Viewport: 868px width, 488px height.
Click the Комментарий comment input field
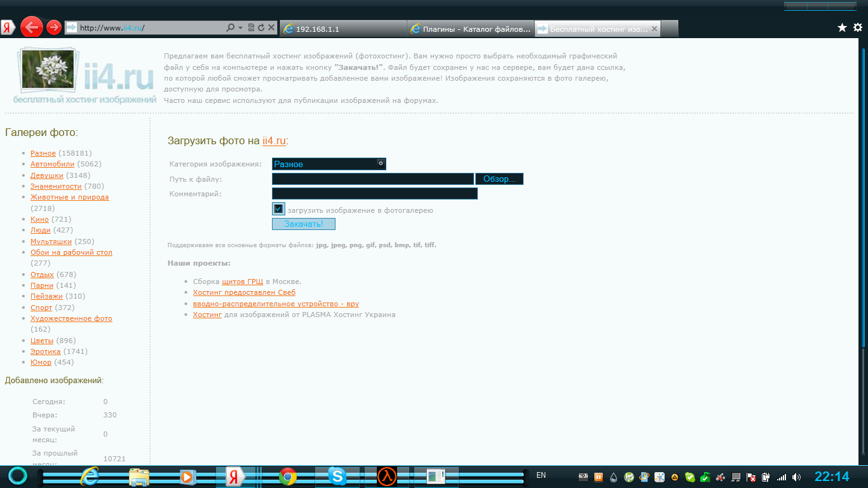[374, 193]
